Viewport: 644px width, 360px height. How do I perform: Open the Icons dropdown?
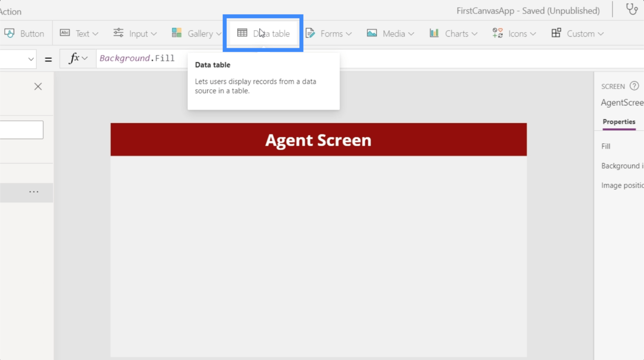(x=514, y=34)
